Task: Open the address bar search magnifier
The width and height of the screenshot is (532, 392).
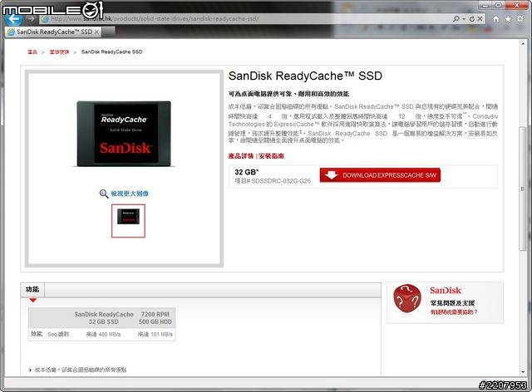Action: tap(456, 19)
